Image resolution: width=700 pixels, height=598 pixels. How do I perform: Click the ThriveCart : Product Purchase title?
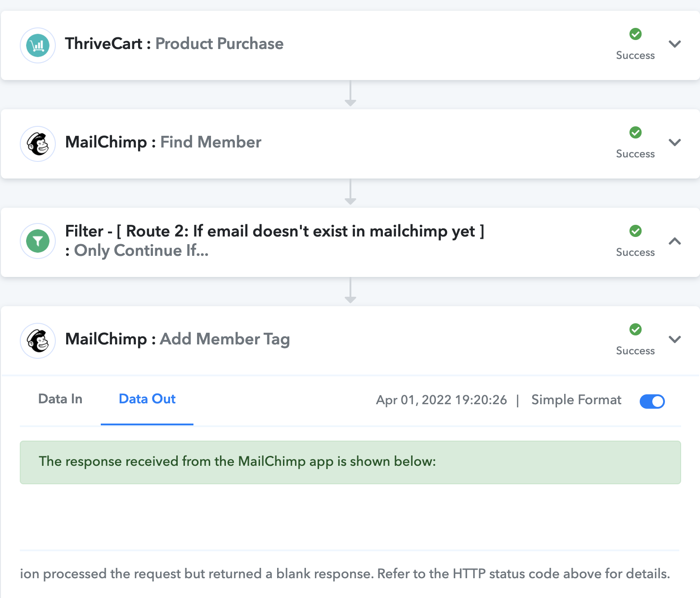[x=174, y=44]
